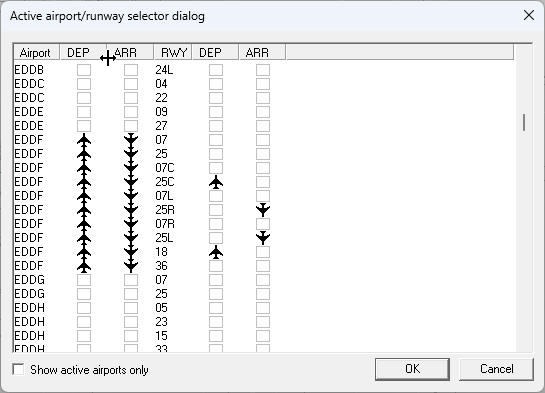
Task: Check runway ARR box for EDDE 09
Action: coord(263,112)
